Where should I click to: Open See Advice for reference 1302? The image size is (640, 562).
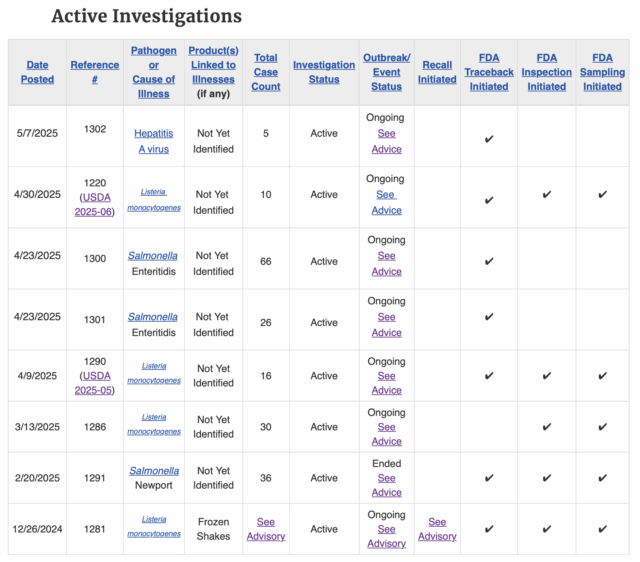(x=386, y=141)
